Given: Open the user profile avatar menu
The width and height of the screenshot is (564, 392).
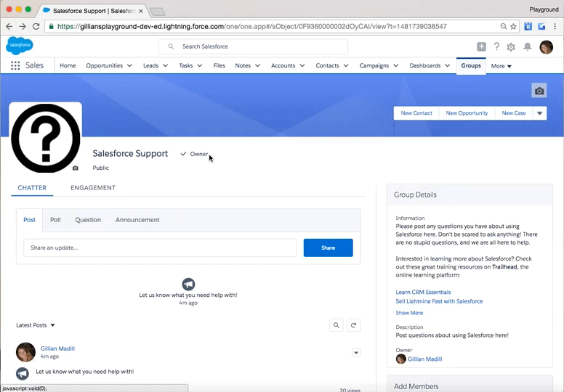Looking at the screenshot, I should [546, 47].
